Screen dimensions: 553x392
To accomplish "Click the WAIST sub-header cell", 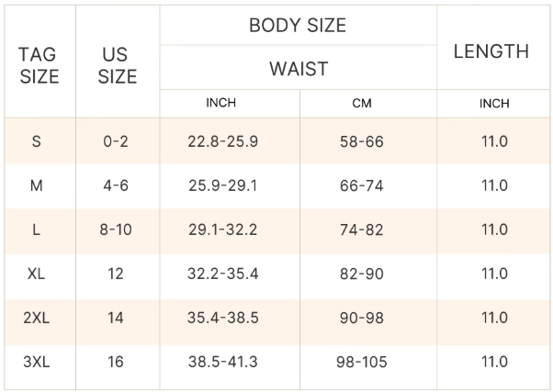I will (298, 69).
